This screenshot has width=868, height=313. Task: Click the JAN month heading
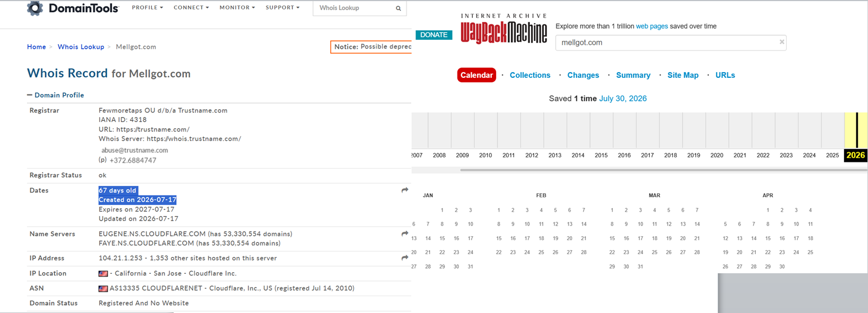[428, 195]
